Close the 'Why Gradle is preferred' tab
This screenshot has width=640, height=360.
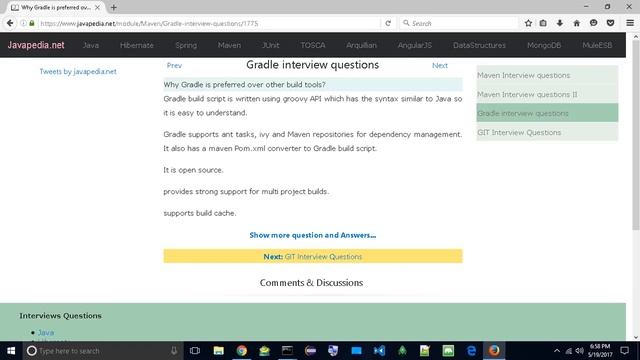[x=97, y=7]
